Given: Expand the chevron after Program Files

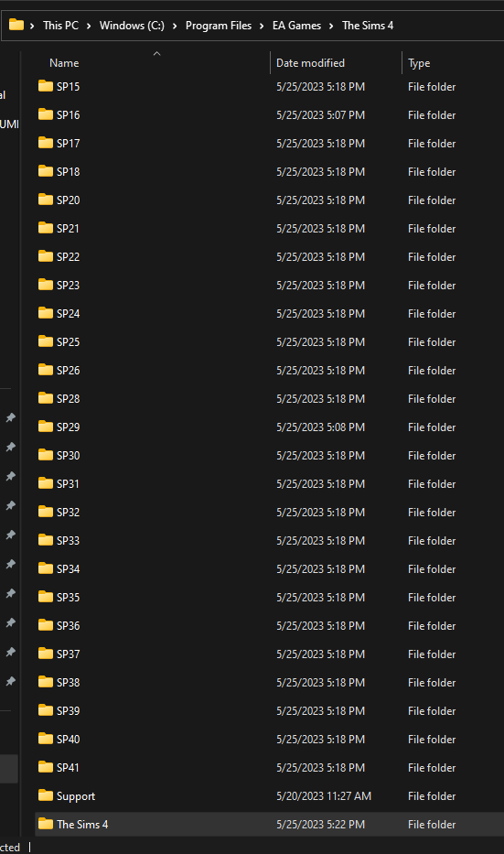Looking at the screenshot, I should point(262,26).
